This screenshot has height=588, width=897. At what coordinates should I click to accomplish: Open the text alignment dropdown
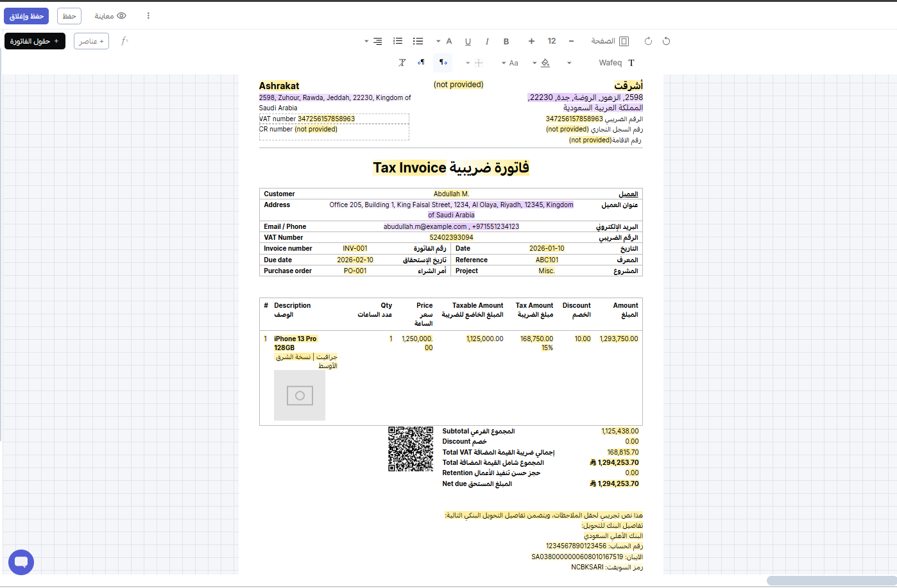[x=373, y=41]
